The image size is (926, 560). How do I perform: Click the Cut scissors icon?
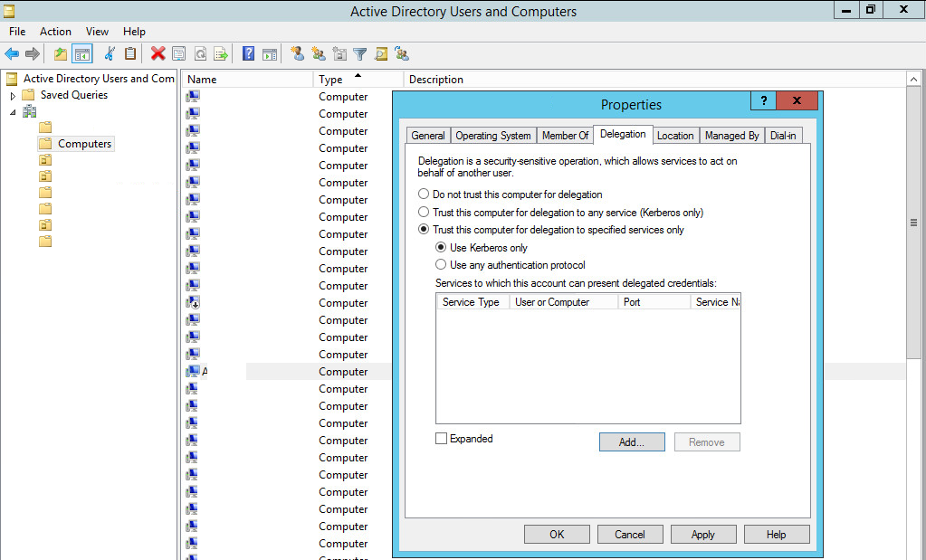[110, 54]
